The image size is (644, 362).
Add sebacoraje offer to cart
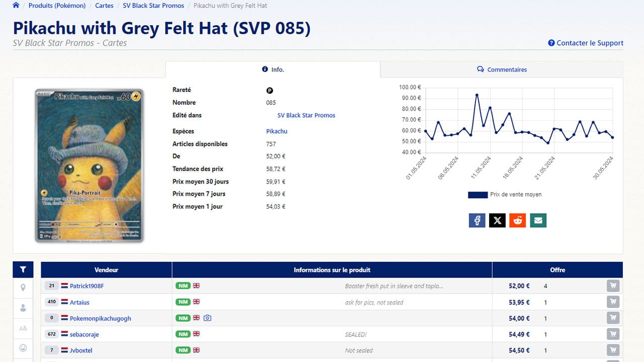click(x=613, y=334)
